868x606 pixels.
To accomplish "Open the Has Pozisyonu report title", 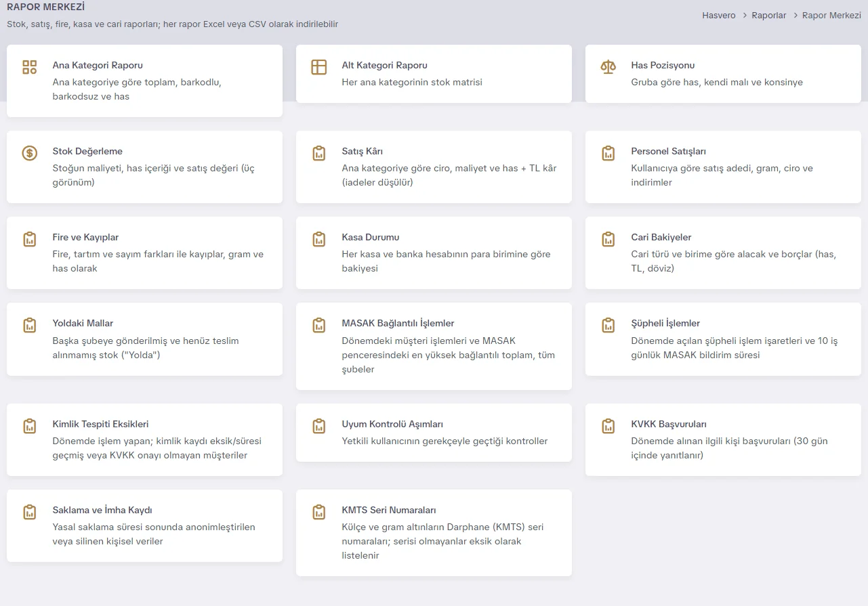I will coord(663,66).
